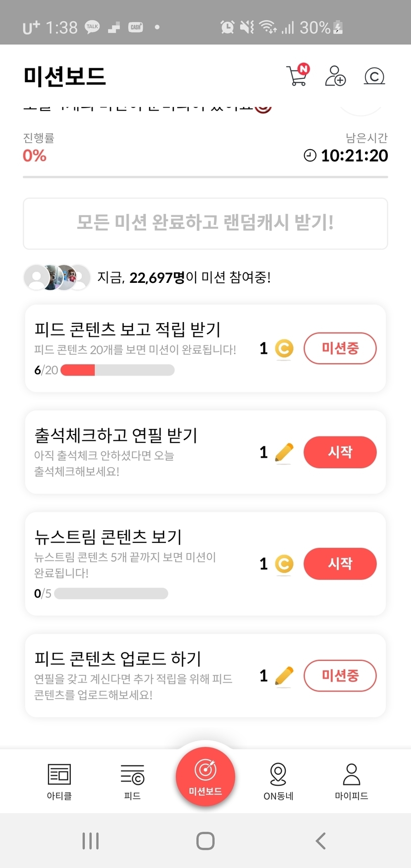Image resolution: width=411 pixels, height=868 pixels.
Task: Open the 마이피드 tab
Action: coord(351,781)
